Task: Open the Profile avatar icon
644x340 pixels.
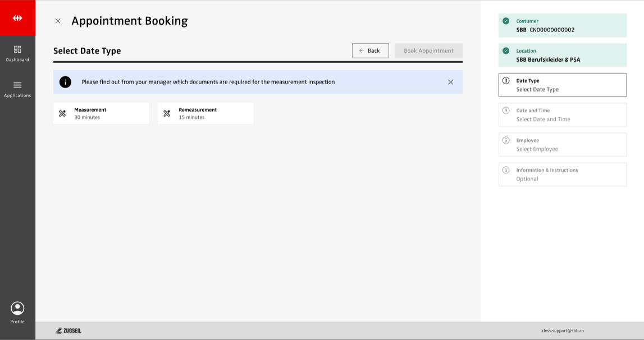Action: click(x=17, y=309)
